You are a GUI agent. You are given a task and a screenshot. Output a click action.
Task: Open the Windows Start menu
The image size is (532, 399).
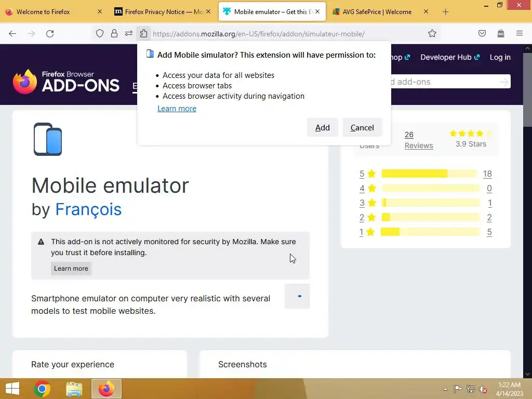point(12,389)
